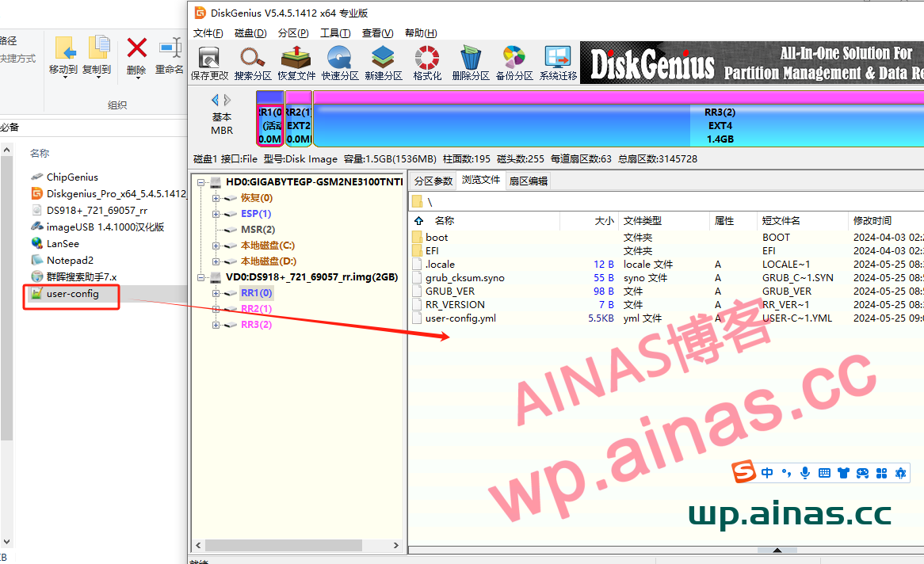Click the up-directory arrow in file list

coord(419,220)
